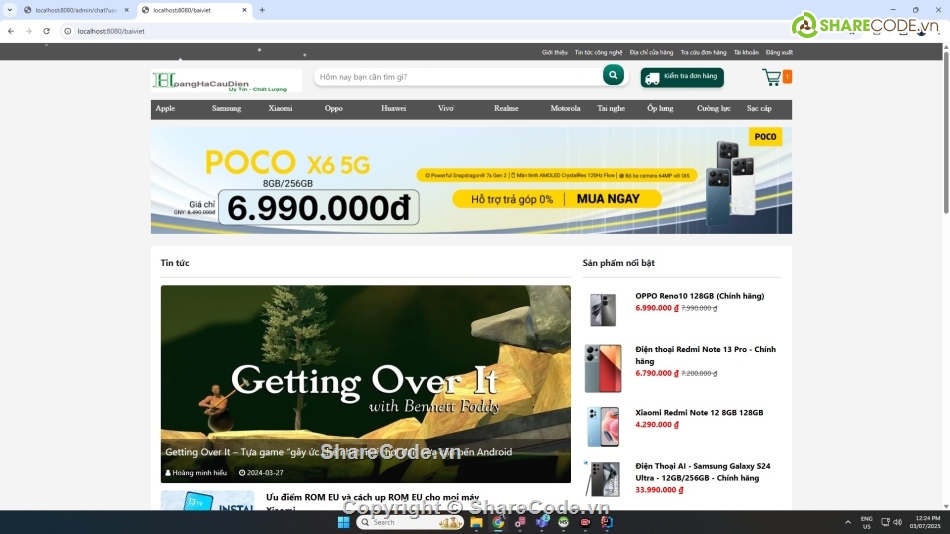Image resolution: width=950 pixels, height=534 pixels.
Task: Select Huawei category
Action: pyautogui.click(x=393, y=108)
